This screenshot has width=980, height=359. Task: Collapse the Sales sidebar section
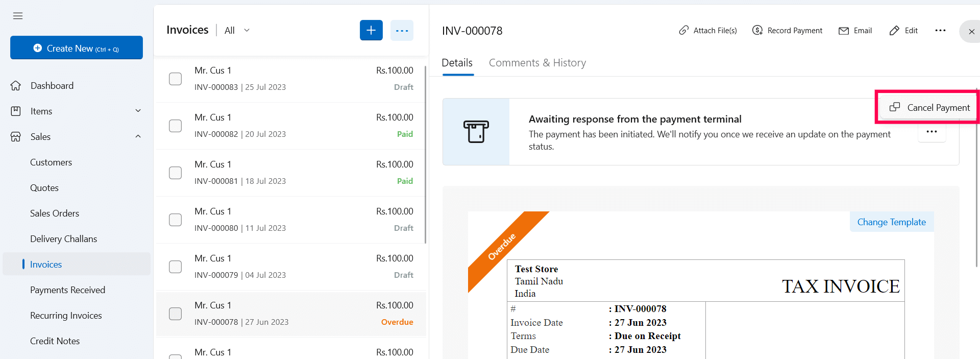(x=138, y=136)
